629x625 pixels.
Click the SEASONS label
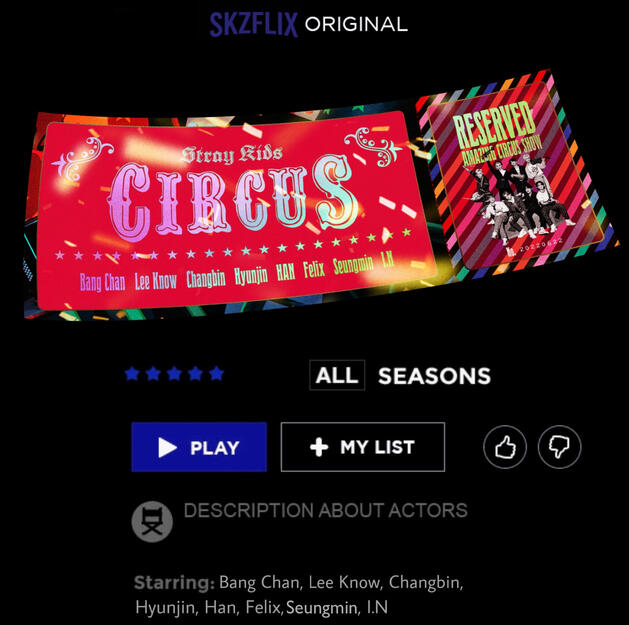click(x=434, y=376)
